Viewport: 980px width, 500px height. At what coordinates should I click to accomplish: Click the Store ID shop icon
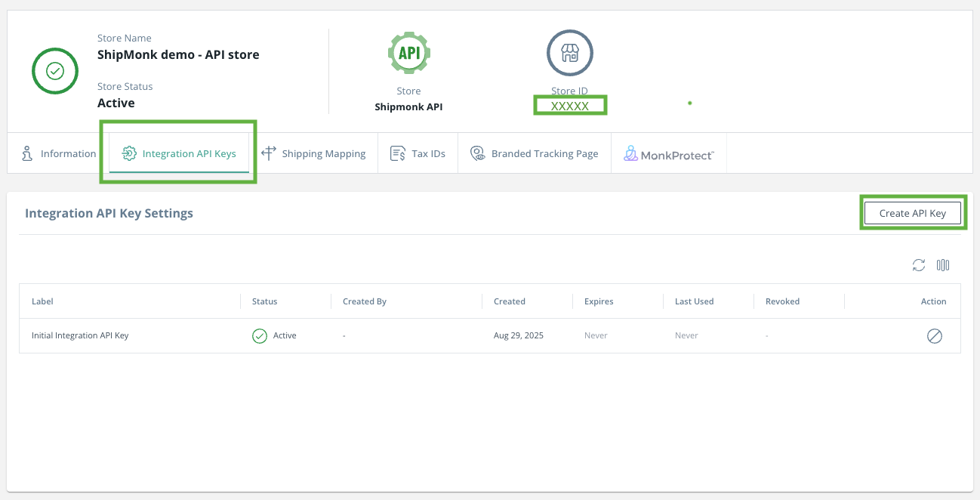click(570, 53)
